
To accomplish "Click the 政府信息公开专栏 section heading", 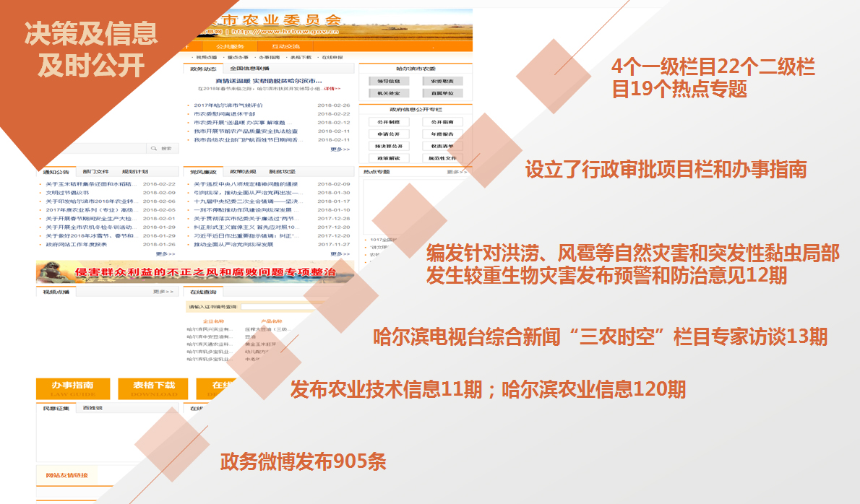I will pos(416,110).
